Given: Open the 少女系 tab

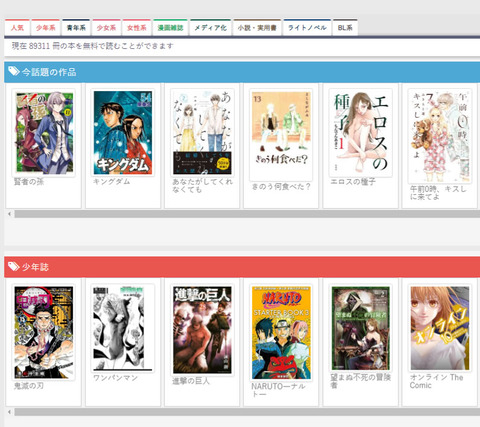Looking at the screenshot, I should tap(106, 28).
